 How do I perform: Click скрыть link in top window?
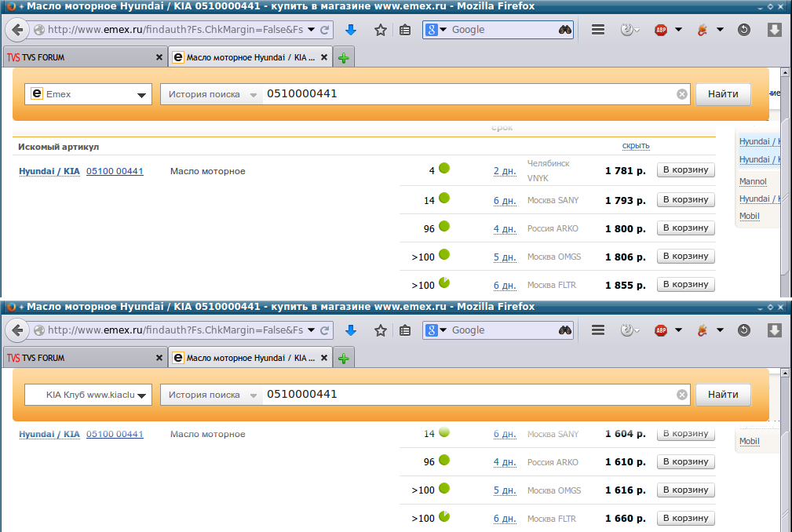(636, 146)
